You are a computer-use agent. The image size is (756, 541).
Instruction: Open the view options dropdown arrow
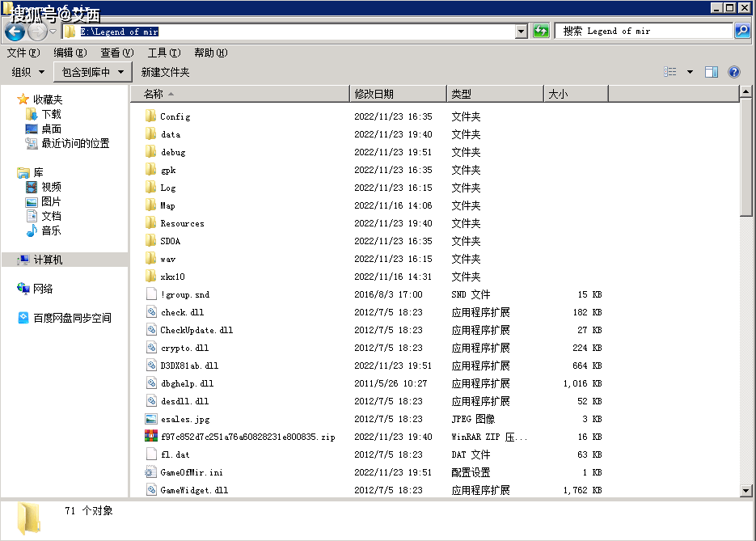[690, 72]
